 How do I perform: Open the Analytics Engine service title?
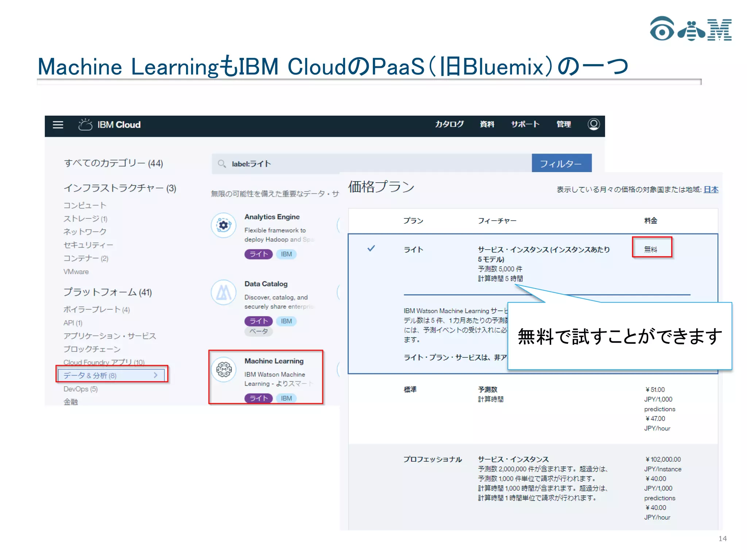click(x=272, y=217)
